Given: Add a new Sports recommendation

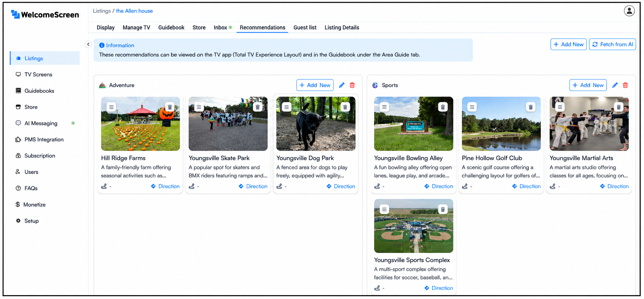Looking at the screenshot, I should pos(588,85).
